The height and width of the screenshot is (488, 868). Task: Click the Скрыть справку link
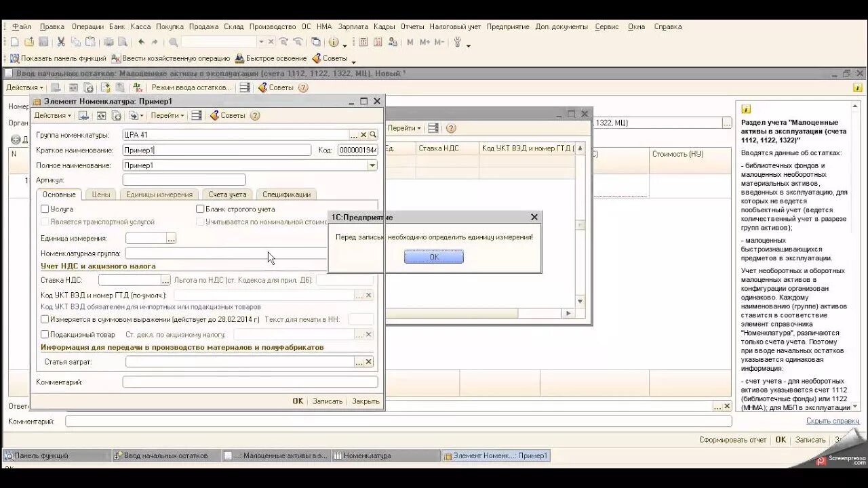(833, 421)
